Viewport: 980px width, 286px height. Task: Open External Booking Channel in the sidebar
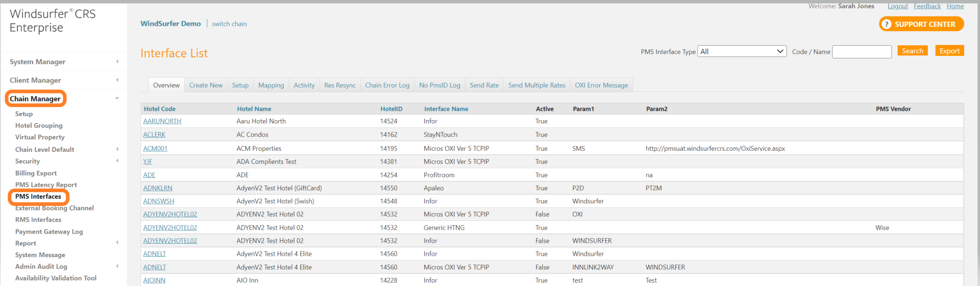pos(54,208)
